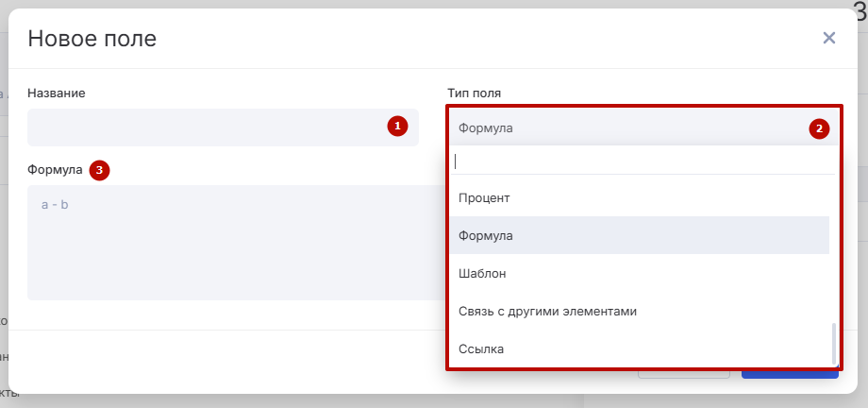Select Шаблон field type option
868x408 pixels.
(x=640, y=273)
